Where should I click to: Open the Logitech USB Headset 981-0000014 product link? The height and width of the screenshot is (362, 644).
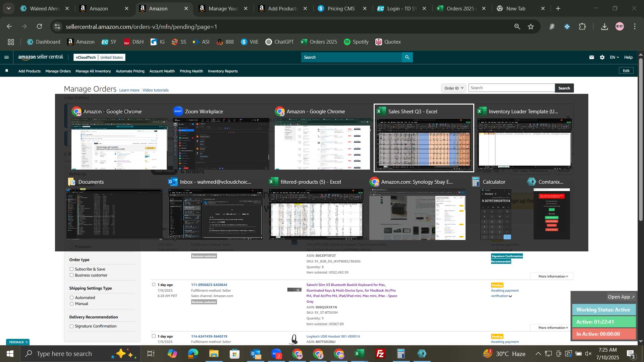[x=333, y=336]
